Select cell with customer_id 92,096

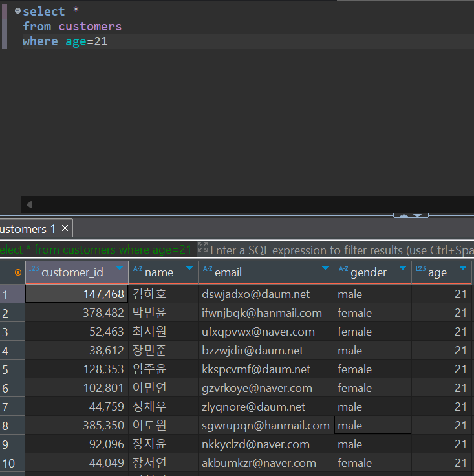tap(77, 444)
